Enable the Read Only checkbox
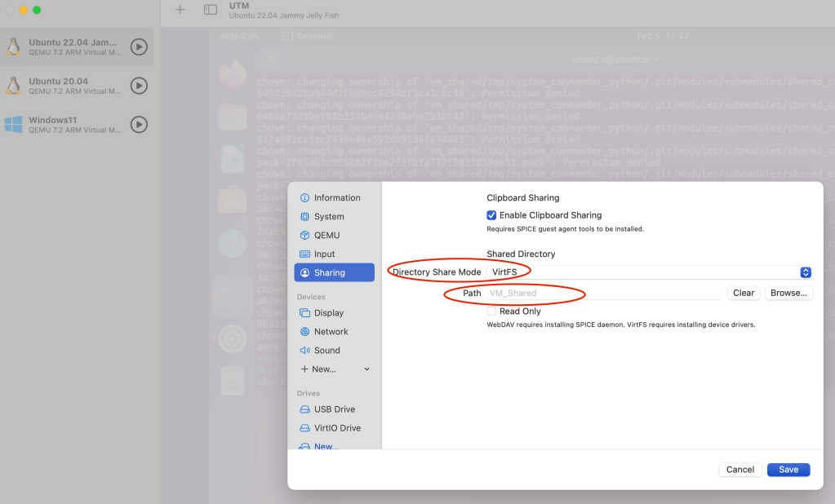 point(491,312)
